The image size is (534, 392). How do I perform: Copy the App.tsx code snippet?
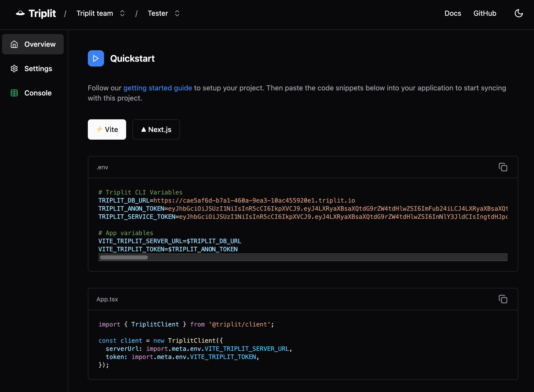503,299
